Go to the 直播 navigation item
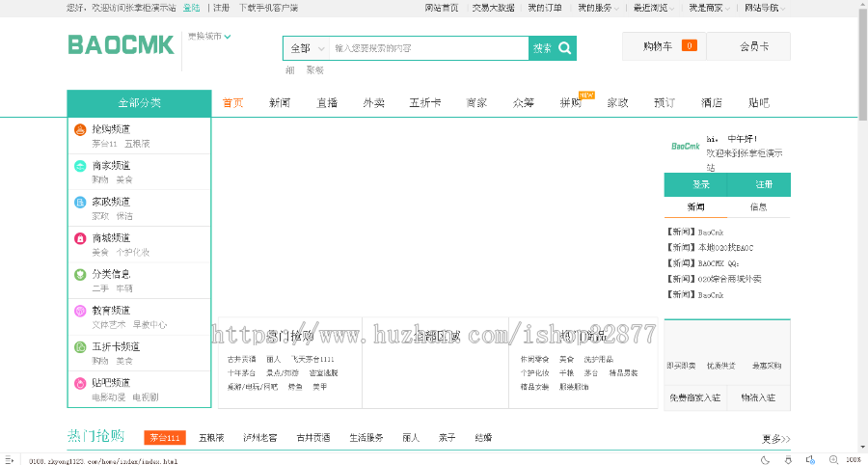Image resolution: width=868 pixels, height=465 pixels. [x=327, y=103]
